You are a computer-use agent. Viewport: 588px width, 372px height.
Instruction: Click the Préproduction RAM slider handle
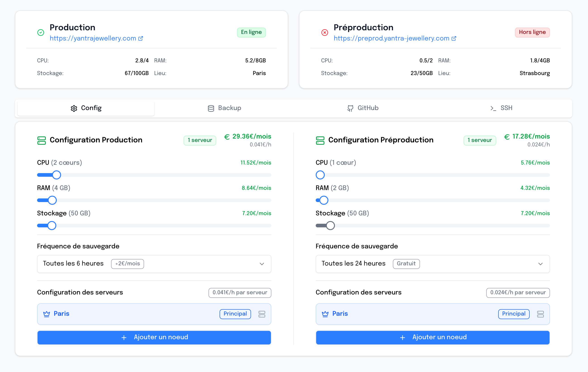324,200
